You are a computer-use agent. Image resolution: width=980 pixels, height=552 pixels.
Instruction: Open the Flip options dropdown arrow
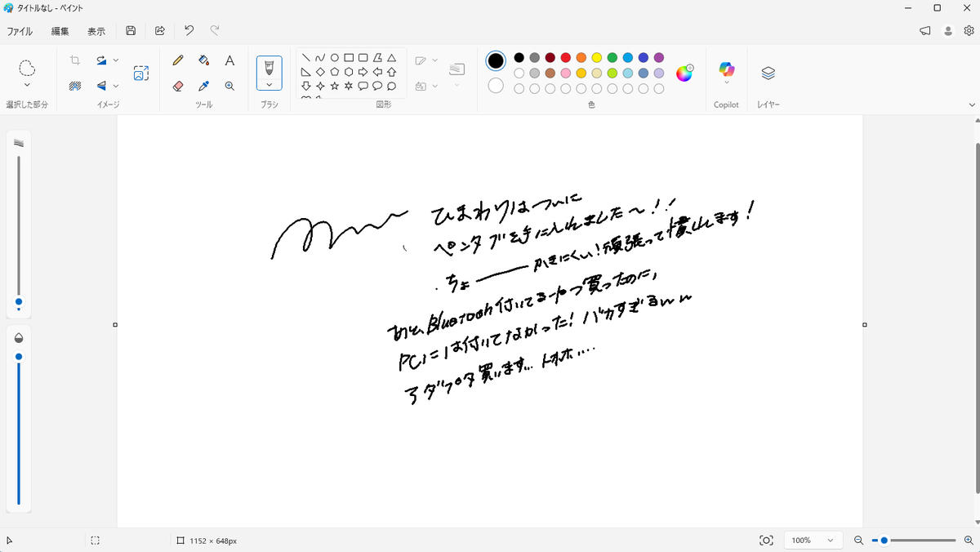click(x=116, y=85)
